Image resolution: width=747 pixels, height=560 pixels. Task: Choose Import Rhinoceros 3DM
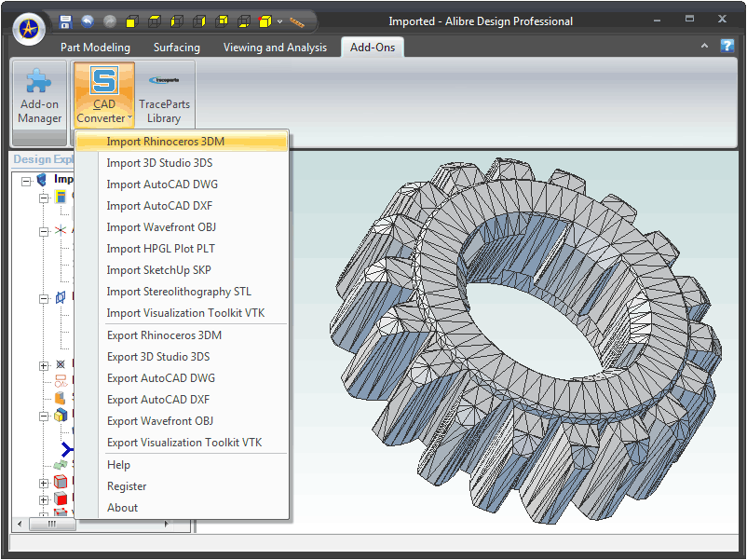(182, 142)
